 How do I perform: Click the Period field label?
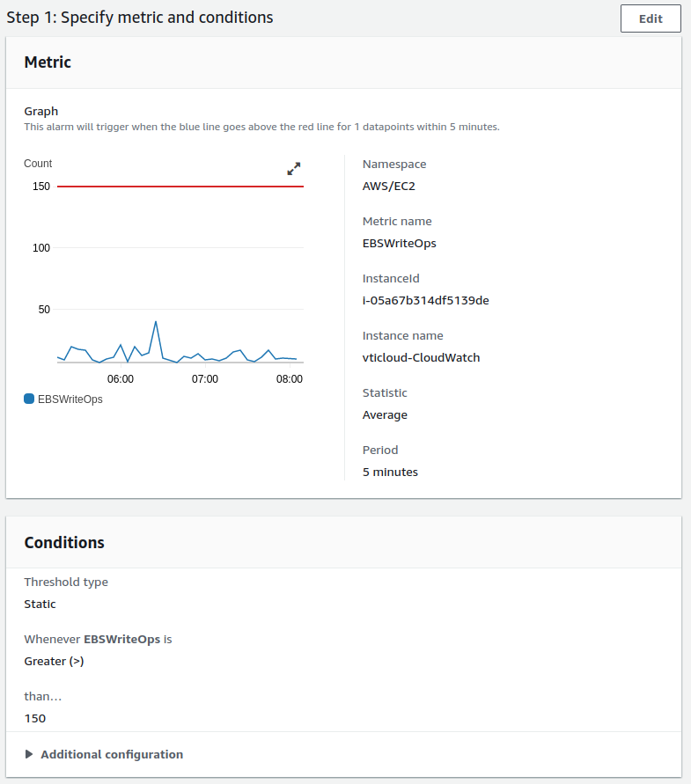(x=380, y=450)
